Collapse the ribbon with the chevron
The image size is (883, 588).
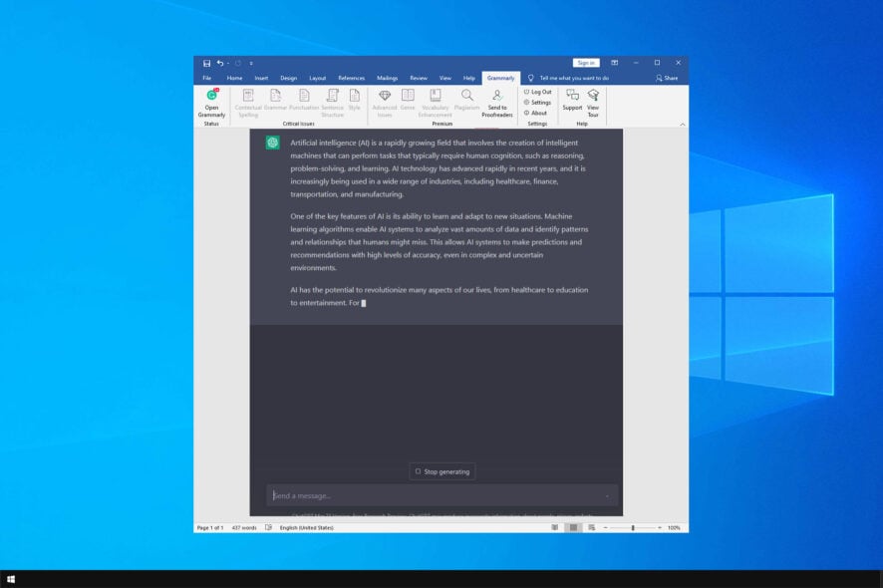(x=682, y=125)
